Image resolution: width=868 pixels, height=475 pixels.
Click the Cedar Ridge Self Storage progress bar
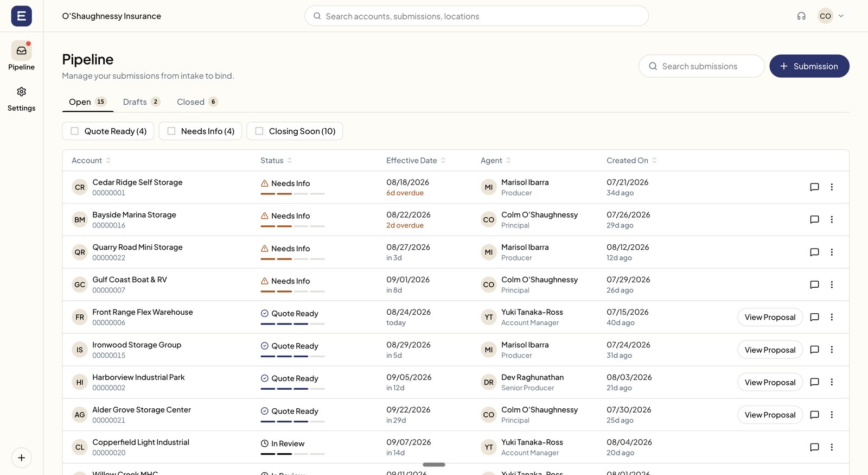coord(292,194)
